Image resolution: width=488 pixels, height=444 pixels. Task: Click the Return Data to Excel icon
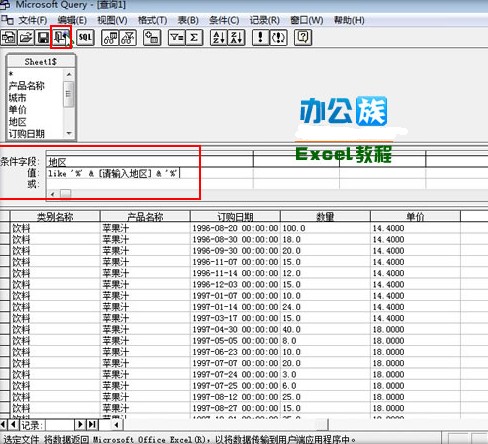tap(61, 37)
